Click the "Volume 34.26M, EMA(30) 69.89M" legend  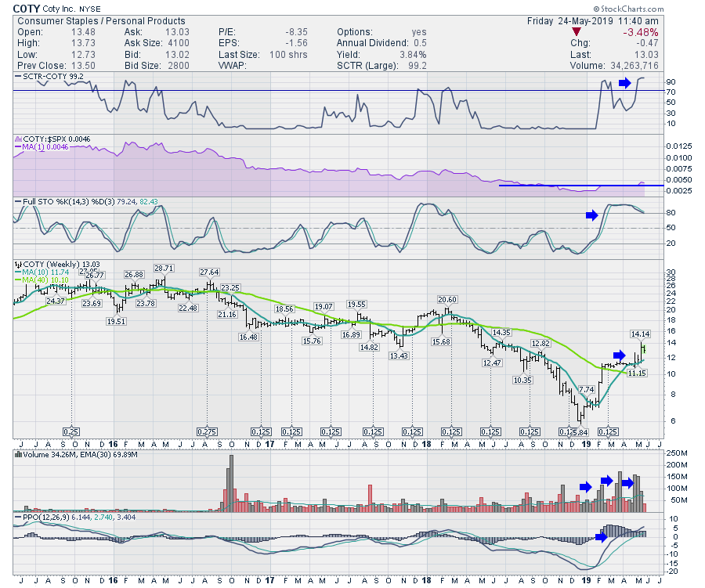[77, 454]
